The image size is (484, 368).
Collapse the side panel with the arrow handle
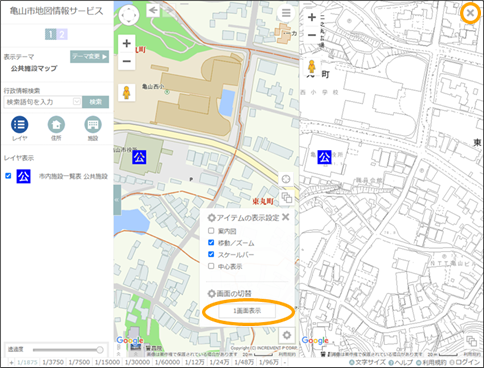(117, 200)
